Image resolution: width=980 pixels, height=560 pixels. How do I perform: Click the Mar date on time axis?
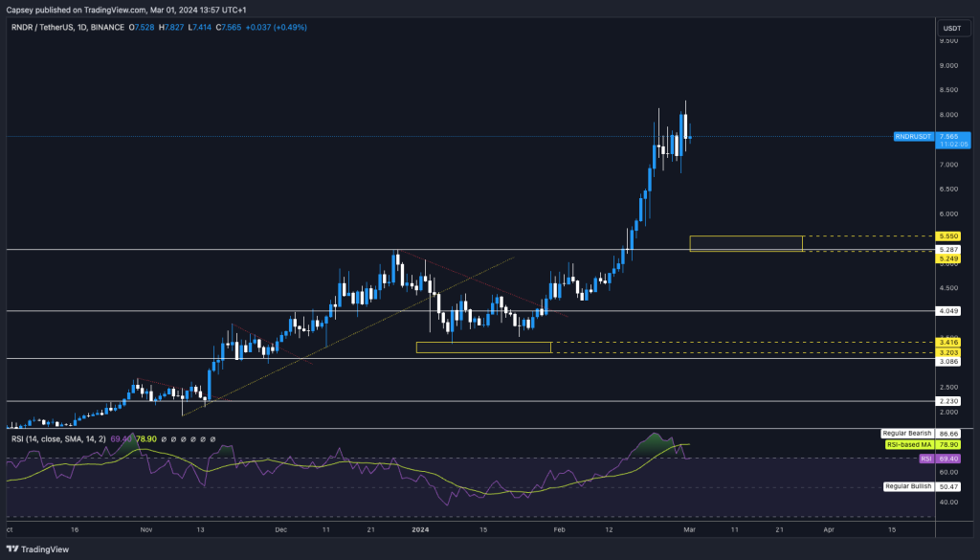[689, 530]
